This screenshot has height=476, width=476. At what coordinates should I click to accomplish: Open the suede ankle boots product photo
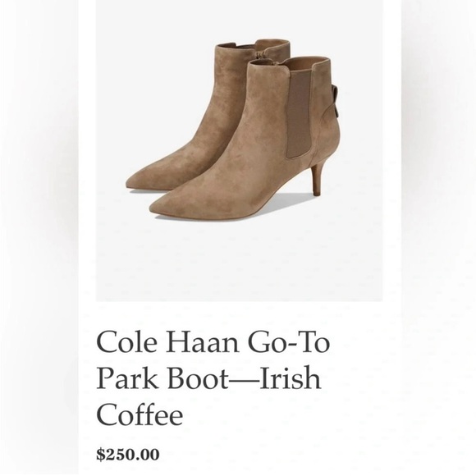[239, 150]
